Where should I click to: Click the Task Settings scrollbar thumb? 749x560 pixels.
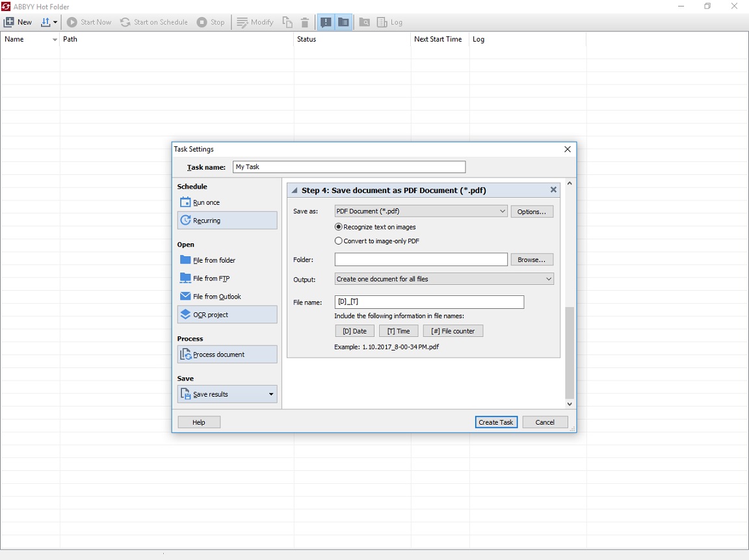click(x=570, y=353)
